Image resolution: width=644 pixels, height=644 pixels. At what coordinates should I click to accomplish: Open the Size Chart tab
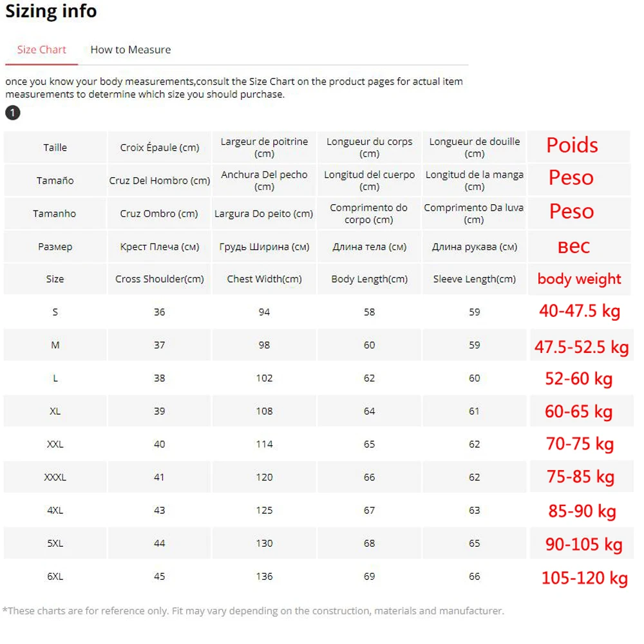(41, 50)
